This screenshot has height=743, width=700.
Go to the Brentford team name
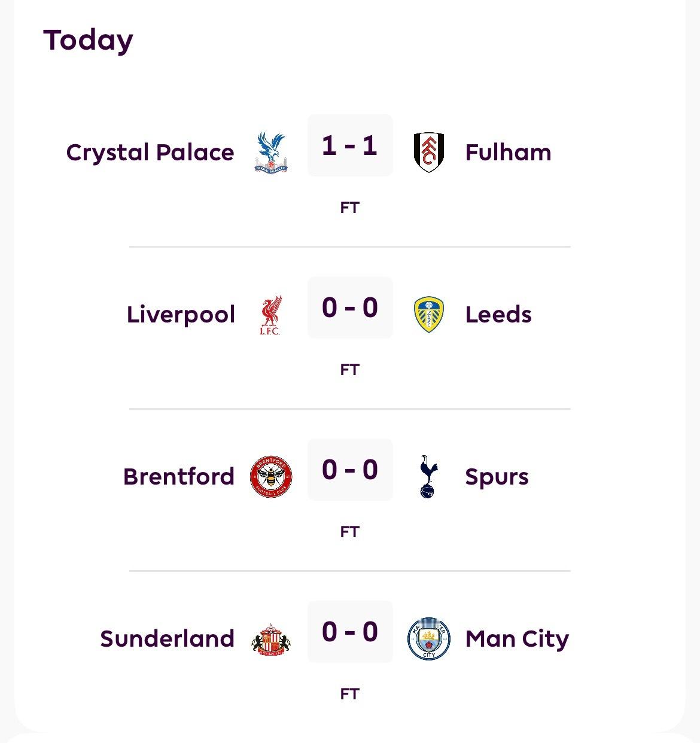pos(179,477)
